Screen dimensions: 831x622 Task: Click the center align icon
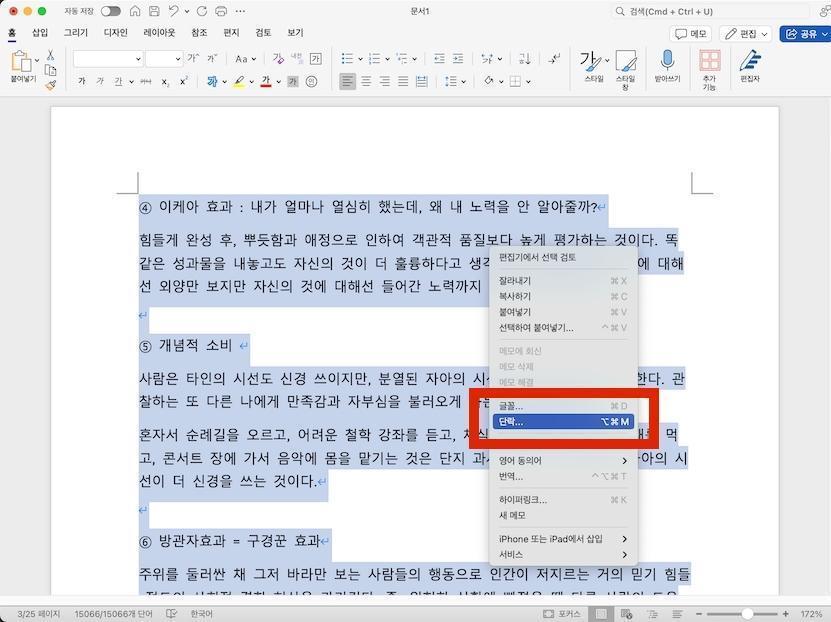click(366, 81)
